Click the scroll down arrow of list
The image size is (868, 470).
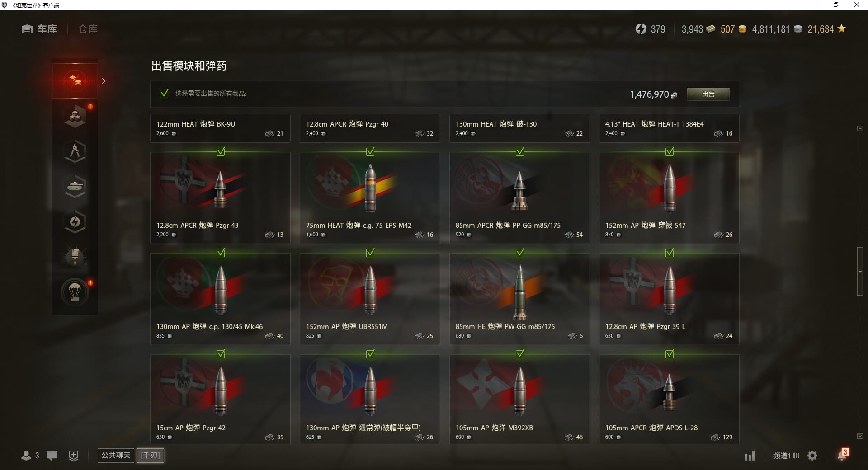[860, 436]
